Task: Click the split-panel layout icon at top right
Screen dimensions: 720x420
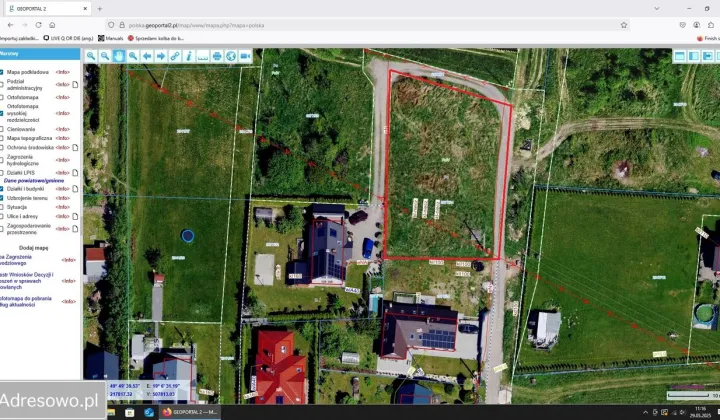Action: coord(694,56)
